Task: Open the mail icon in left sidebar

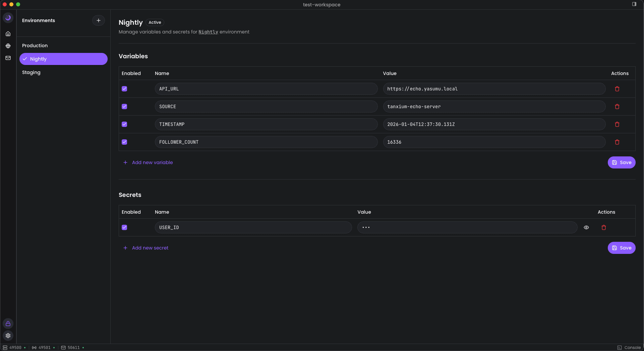Action: 8,58
